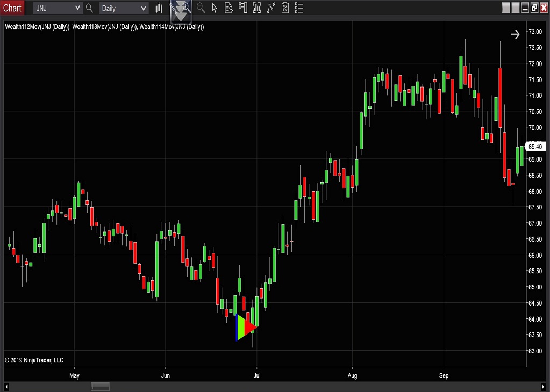Click the horizontal scrollbar thumb
This screenshot has width=550, height=392.
pyautogui.click(x=100, y=387)
